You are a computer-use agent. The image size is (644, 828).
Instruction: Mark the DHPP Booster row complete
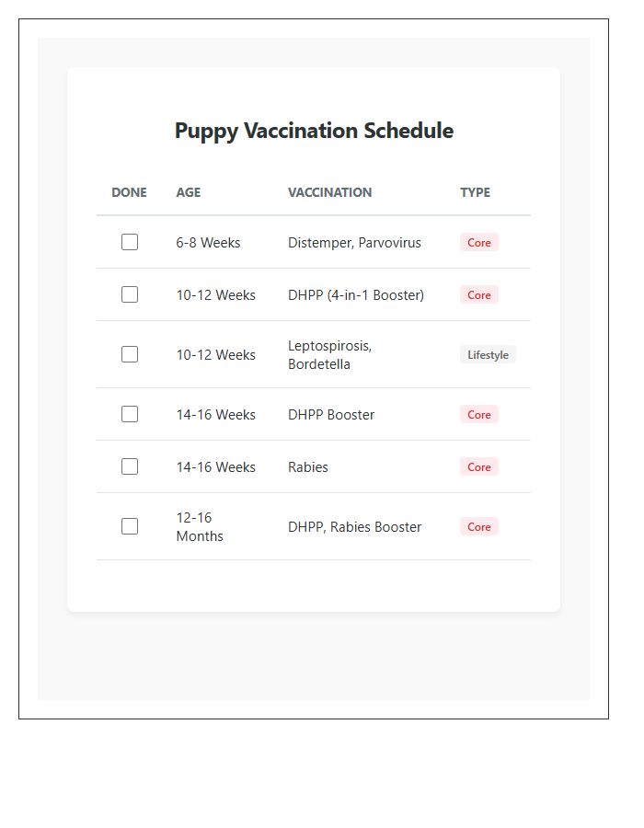click(x=129, y=414)
